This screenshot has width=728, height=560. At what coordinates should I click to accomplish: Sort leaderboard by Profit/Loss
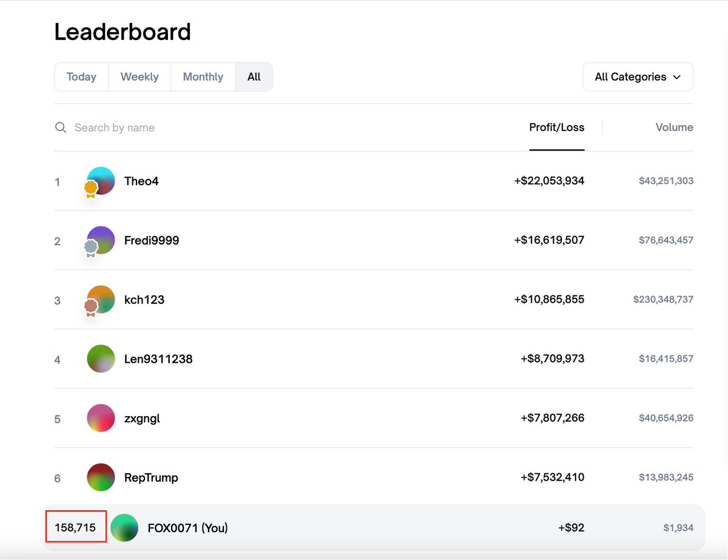(556, 127)
